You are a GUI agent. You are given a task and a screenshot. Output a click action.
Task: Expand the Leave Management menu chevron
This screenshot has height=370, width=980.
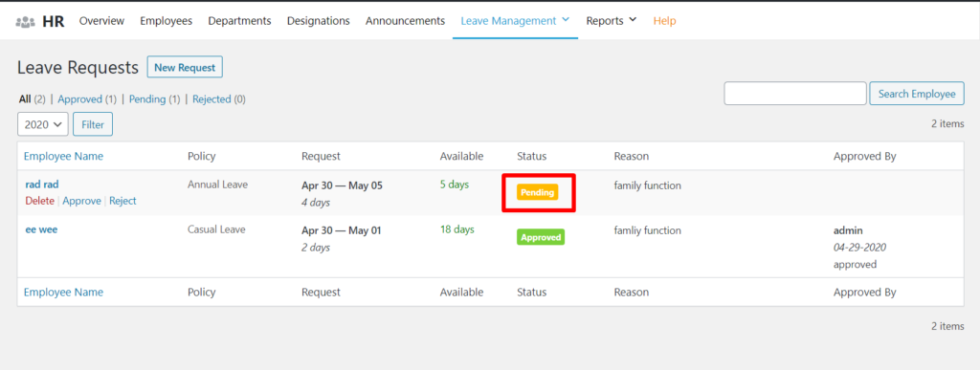click(566, 20)
